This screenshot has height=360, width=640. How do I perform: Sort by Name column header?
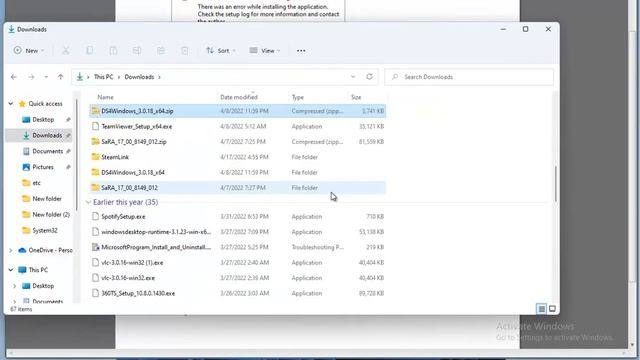point(105,97)
